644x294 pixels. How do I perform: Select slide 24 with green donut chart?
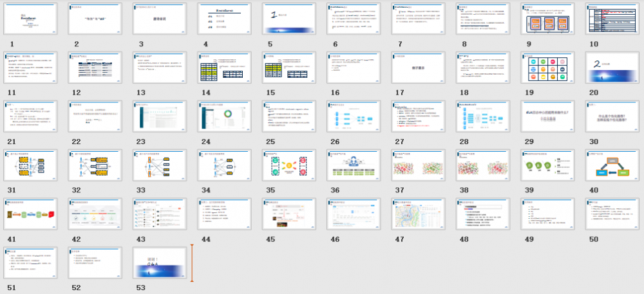click(224, 116)
